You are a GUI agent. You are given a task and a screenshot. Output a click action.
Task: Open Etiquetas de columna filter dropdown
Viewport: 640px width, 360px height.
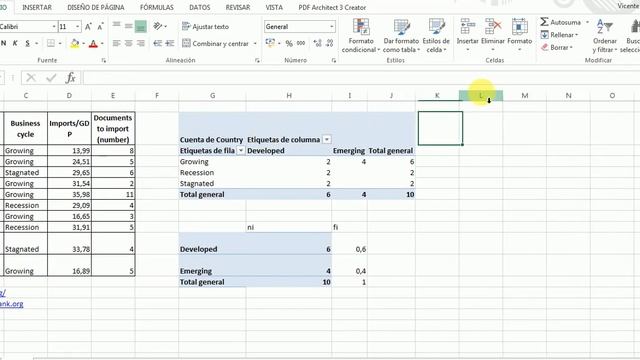click(327, 140)
